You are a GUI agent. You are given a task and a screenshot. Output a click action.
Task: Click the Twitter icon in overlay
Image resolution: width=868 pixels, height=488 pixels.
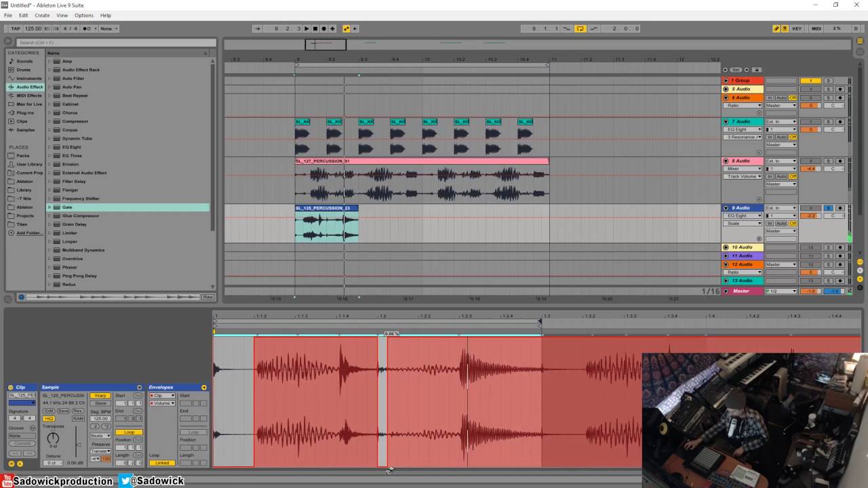126,481
